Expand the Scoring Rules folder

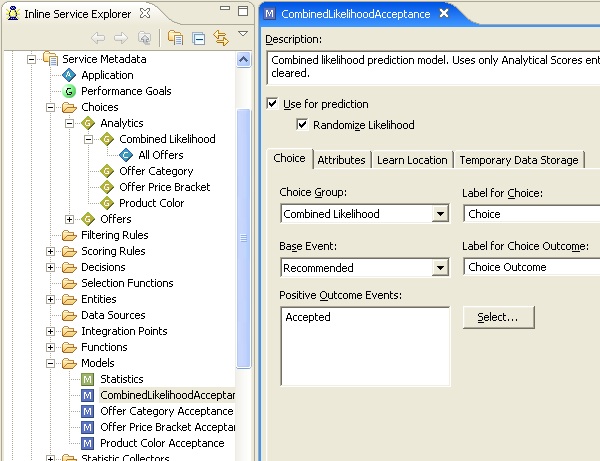(x=51, y=251)
